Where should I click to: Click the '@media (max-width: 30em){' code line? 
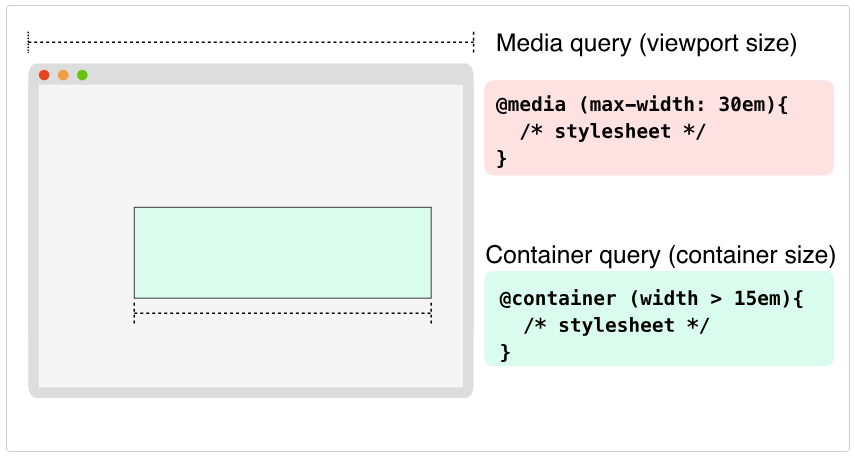tap(642, 104)
